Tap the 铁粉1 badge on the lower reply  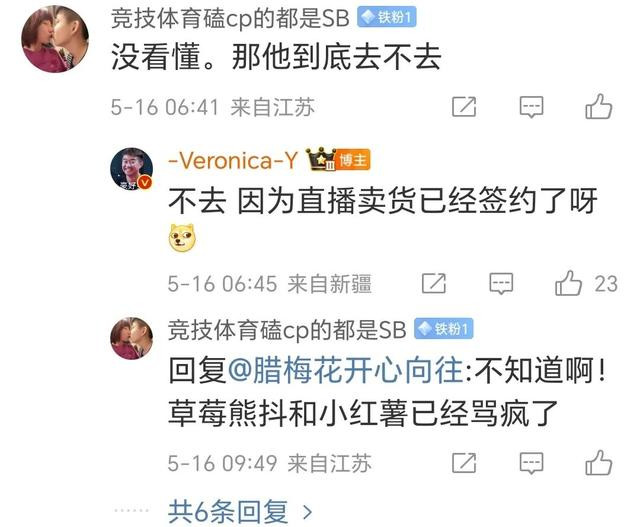444,329
